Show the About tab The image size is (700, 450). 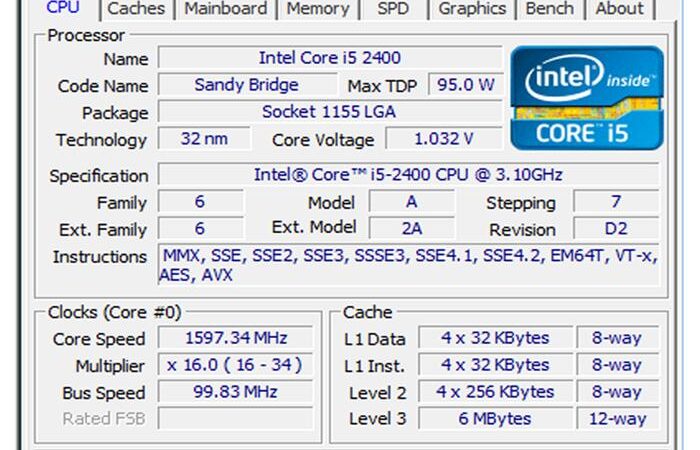(619, 8)
